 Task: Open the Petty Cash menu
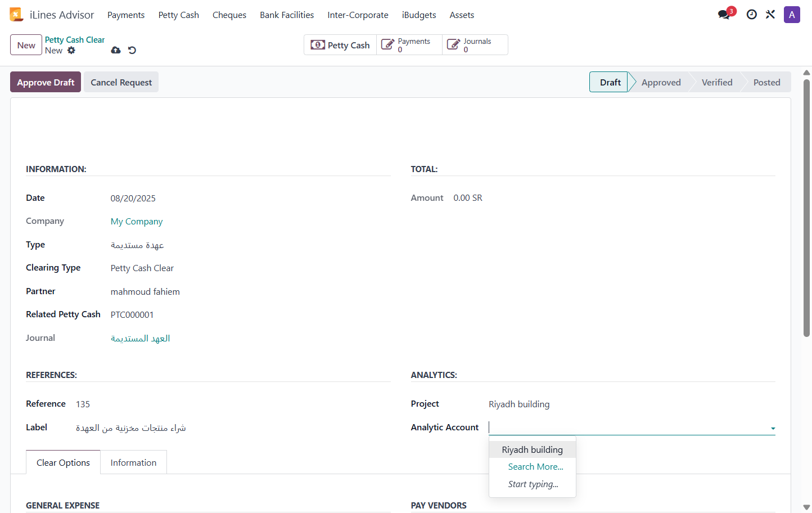179,15
